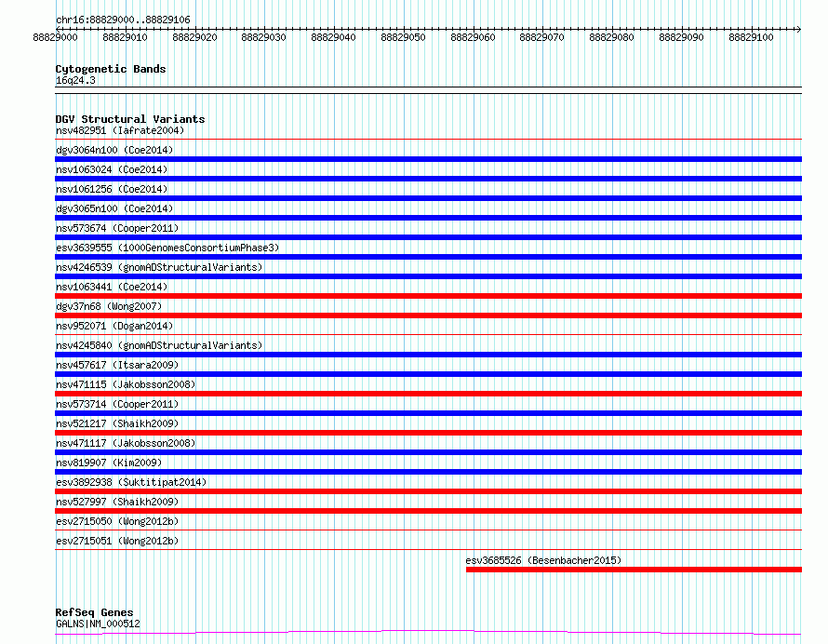Viewport: 828px width, 644px height.
Task: Click the RefSeq Genes track title
Action: coord(94,612)
